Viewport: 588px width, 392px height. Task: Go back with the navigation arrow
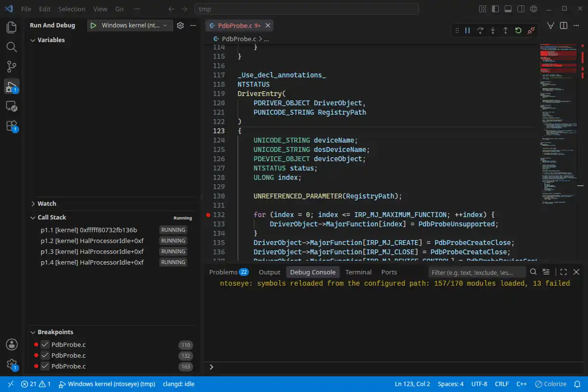pos(171,9)
